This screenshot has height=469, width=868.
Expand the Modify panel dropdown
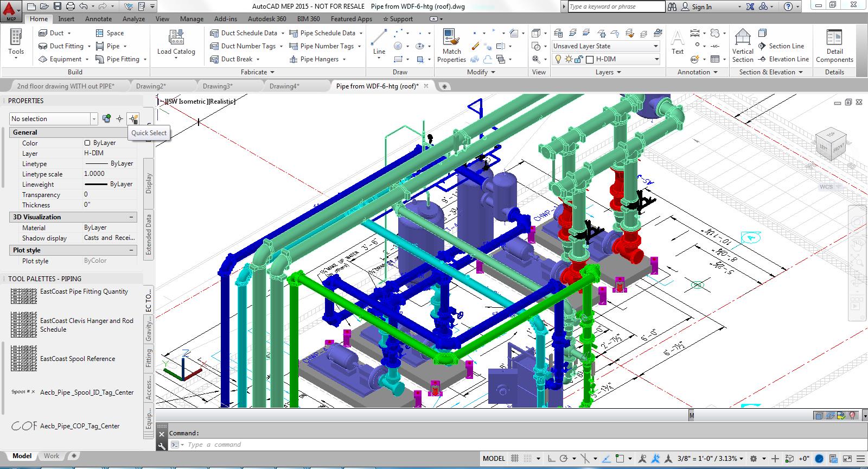click(x=481, y=72)
